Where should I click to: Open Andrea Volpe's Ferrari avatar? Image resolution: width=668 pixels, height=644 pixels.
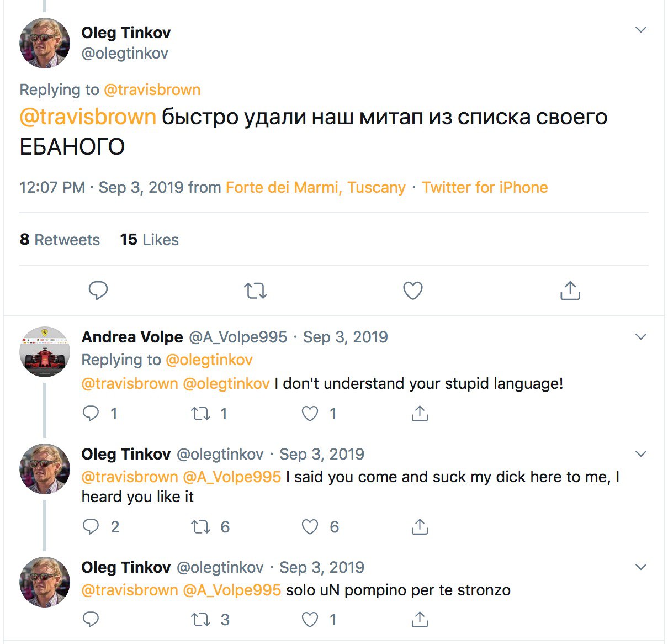click(45, 352)
